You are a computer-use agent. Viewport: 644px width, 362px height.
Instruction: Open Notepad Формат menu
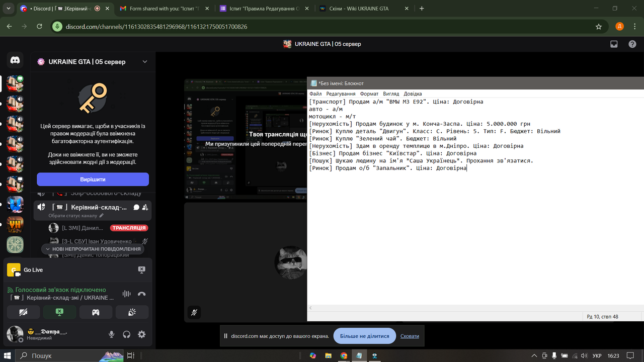tap(369, 94)
